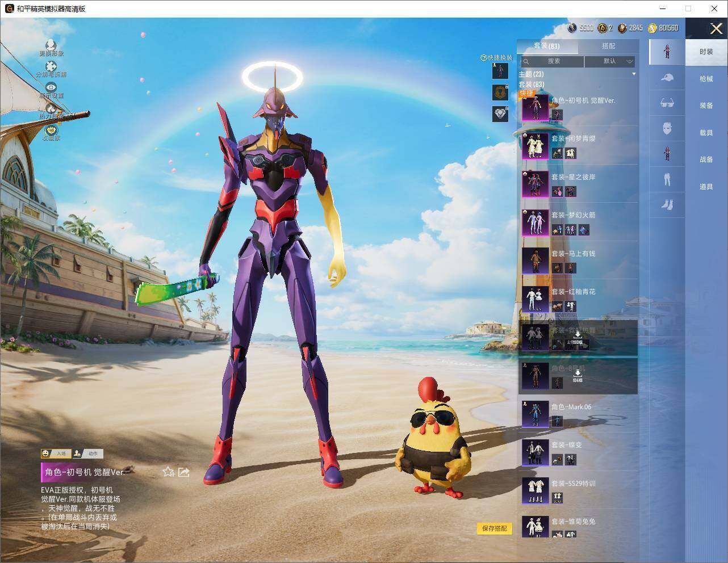Open the 战备 combat readiness tab
The image size is (728, 563).
[706, 159]
